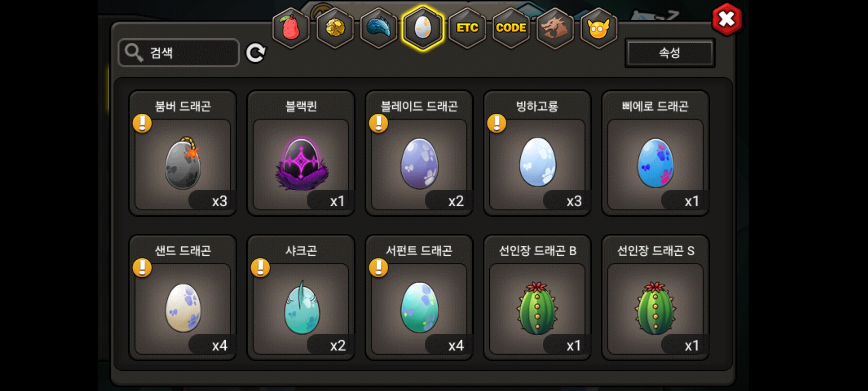Tap alert badge on 샤크곤 card
868x391 pixels.
click(x=260, y=268)
